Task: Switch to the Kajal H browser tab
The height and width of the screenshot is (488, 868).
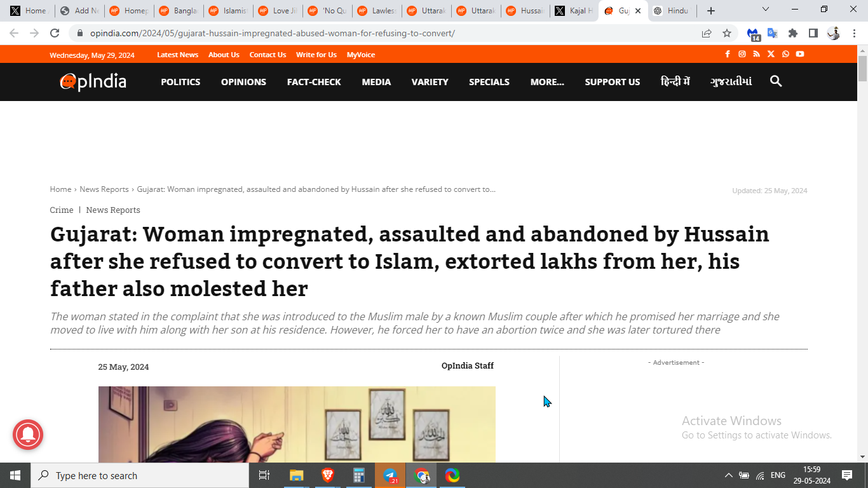Action: click(573, 11)
